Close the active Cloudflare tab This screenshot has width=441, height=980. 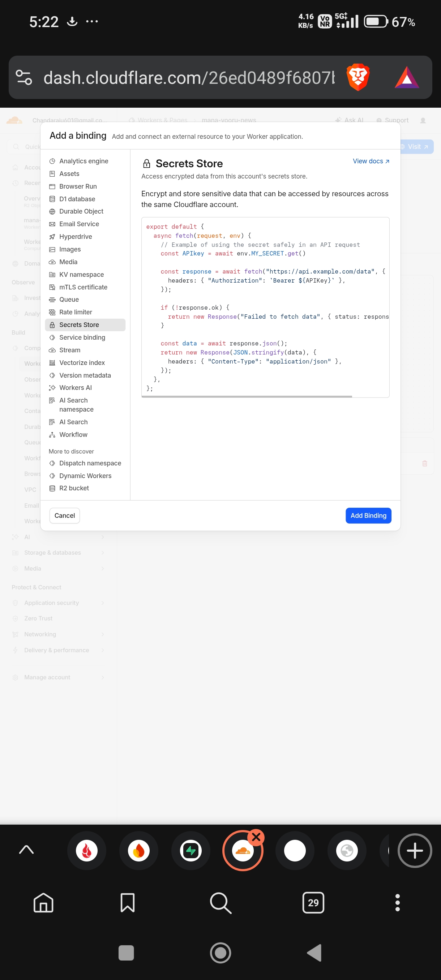point(256,837)
